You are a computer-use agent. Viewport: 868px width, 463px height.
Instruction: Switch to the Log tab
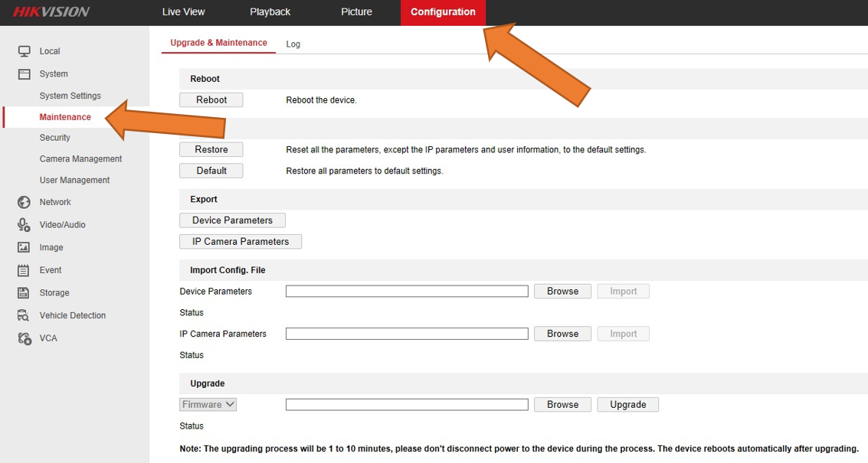(293, 44)
